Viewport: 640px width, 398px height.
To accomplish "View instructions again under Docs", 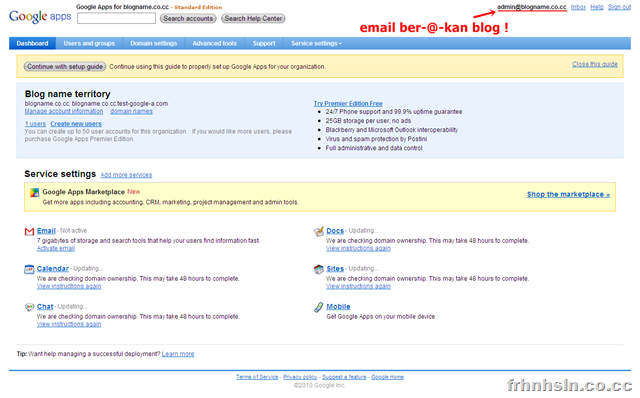I will (x=358, y=248).
